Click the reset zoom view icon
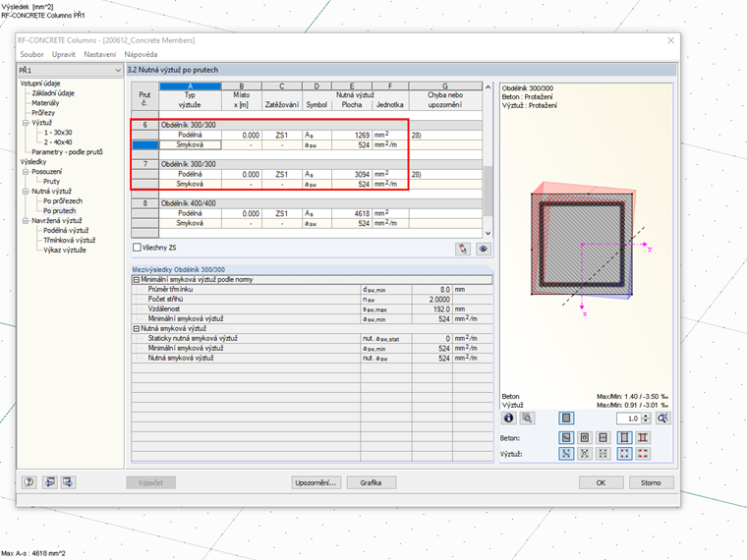747x560 pixels. click(662, 419)
